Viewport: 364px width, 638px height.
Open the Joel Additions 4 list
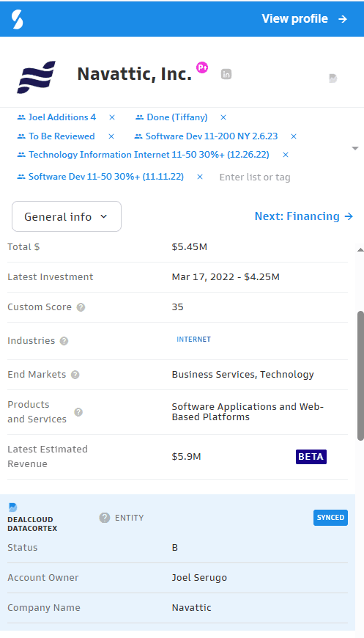[x=62, y=117]
